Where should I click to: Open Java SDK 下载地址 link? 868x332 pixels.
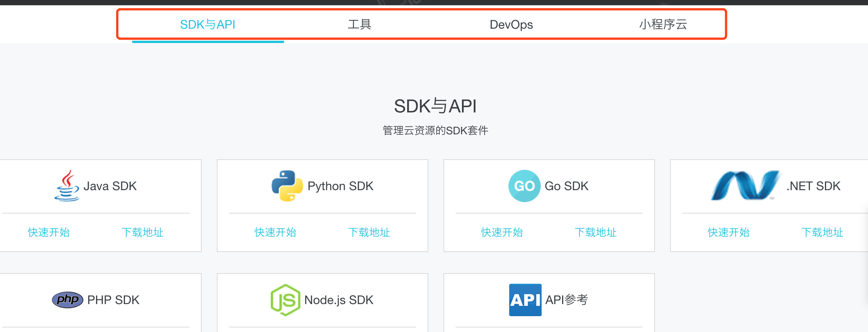click(x=142, y=232)
